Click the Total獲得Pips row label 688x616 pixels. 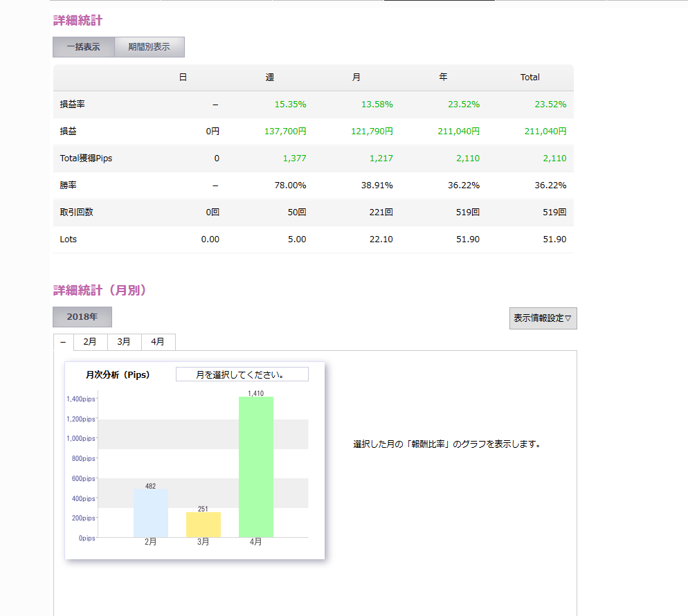[86, 158]
